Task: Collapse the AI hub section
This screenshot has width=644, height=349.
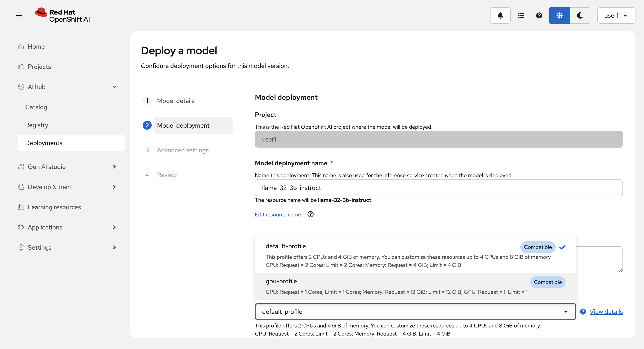Action: (x=114, y=87)
